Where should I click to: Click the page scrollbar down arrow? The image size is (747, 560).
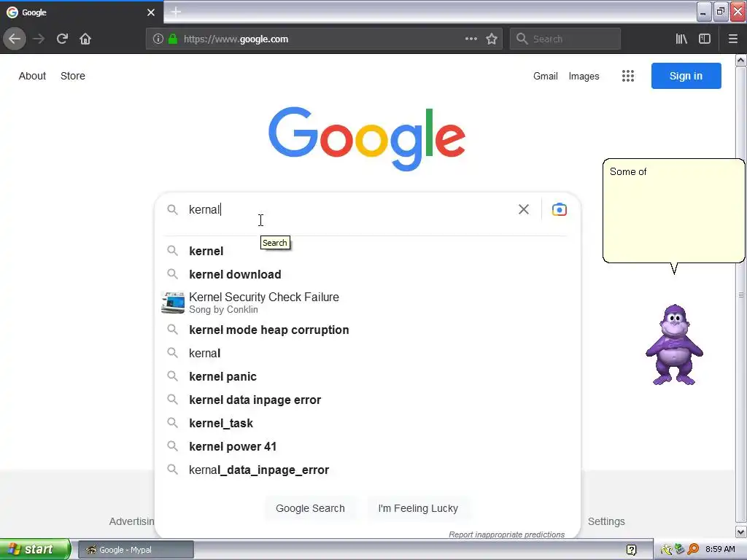coord(741,532)
